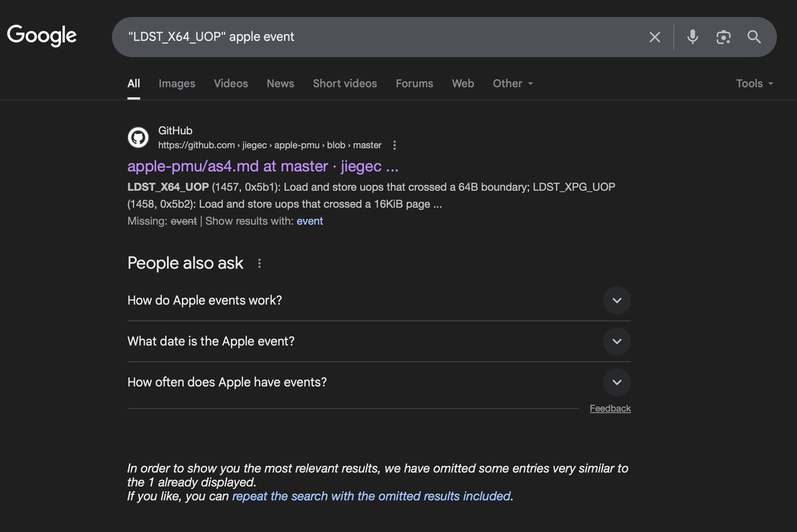This screenshot has width=797, height=532.
Task: Switch to the Forums tab
Action: 414,84
